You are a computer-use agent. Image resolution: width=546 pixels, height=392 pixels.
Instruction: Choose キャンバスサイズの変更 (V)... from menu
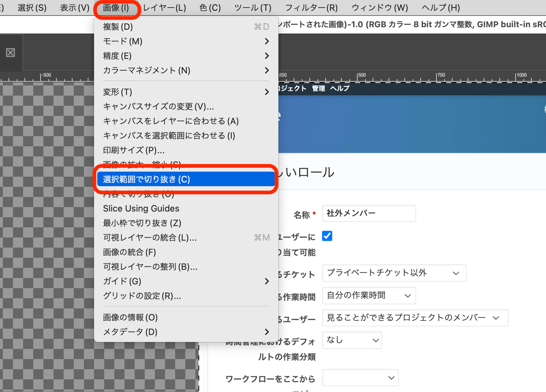point(158,106)
